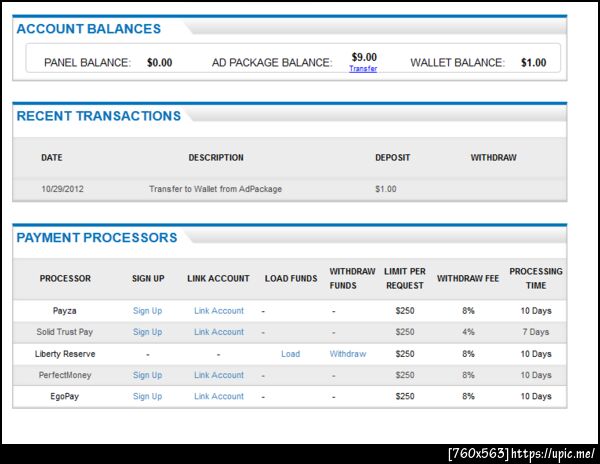Image resolution: width=600 pixels, height=464 pixels.
Task: Click the DEPOSIT column header
Action: point(393,158)
